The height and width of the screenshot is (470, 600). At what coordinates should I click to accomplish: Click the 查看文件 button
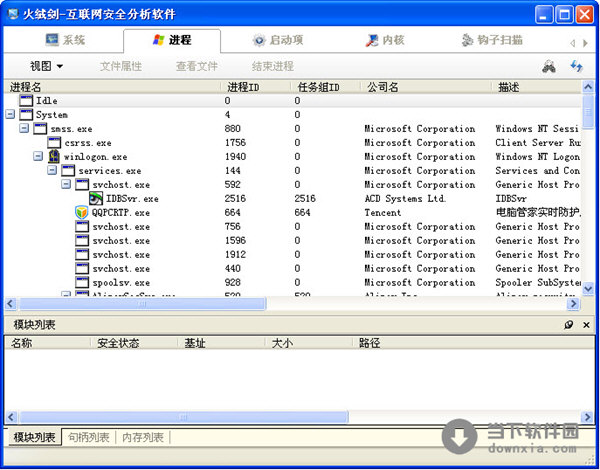[197, 66]
